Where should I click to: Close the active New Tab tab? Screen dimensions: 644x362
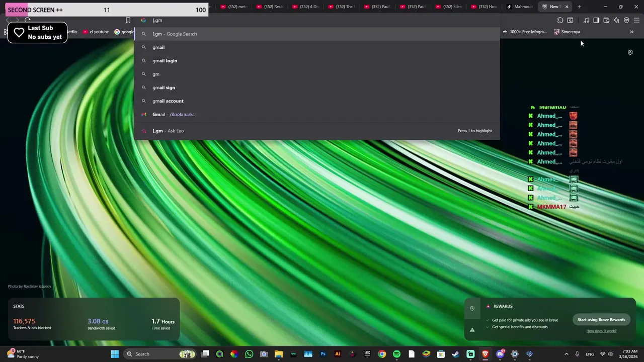tap(567, 7)
